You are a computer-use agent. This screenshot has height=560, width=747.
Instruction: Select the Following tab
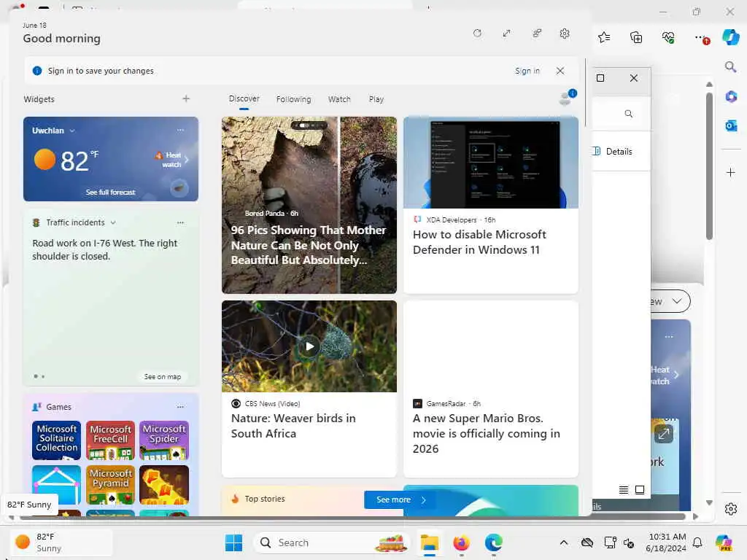tap(293, 99)
